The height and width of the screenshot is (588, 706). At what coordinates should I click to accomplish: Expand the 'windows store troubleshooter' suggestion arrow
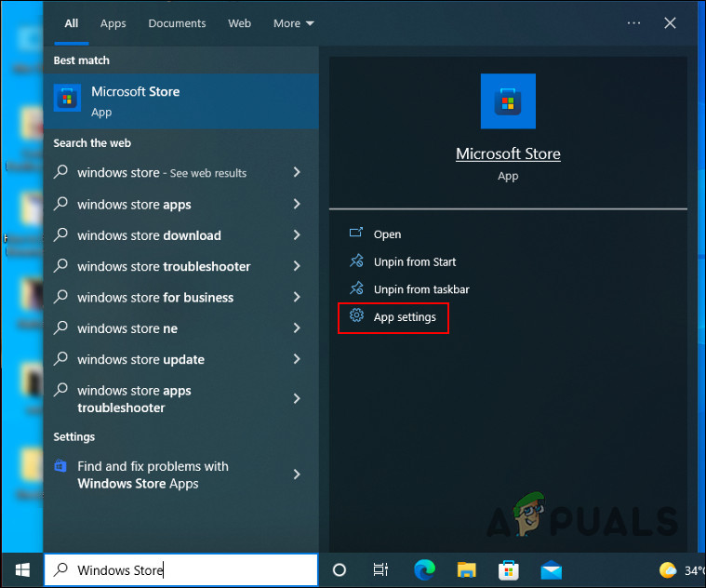(x=297, y=266)
